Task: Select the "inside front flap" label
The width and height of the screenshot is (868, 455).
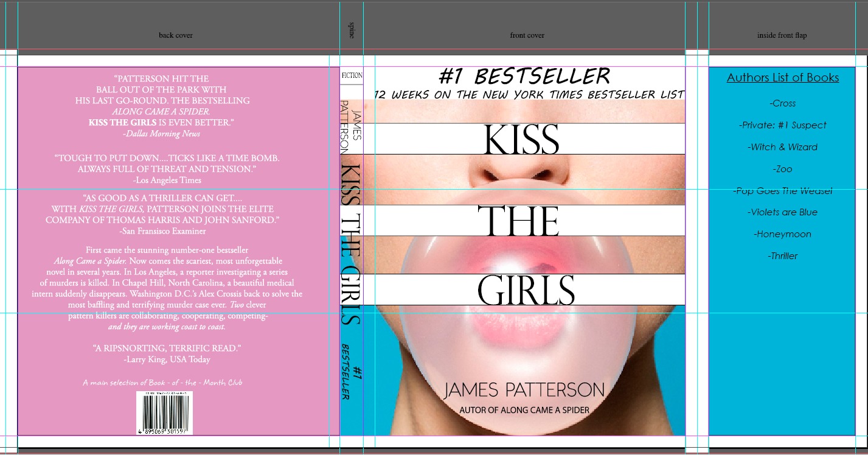Action: point(782,35)
